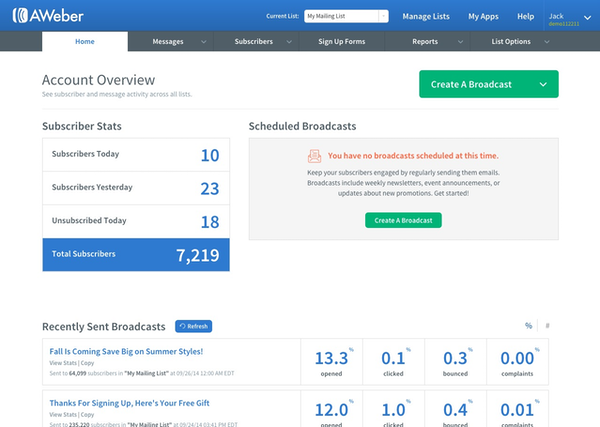Copy the Thanks For Signing Up broadcast

(87, 414)
